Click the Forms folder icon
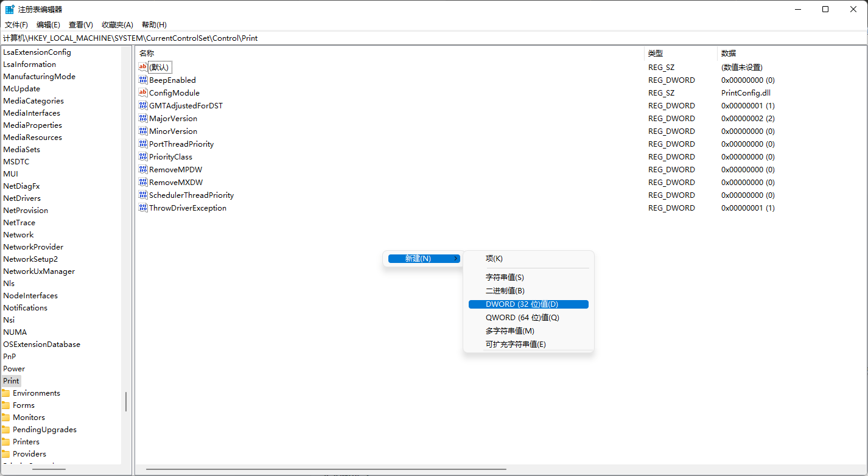 [6, 405]
